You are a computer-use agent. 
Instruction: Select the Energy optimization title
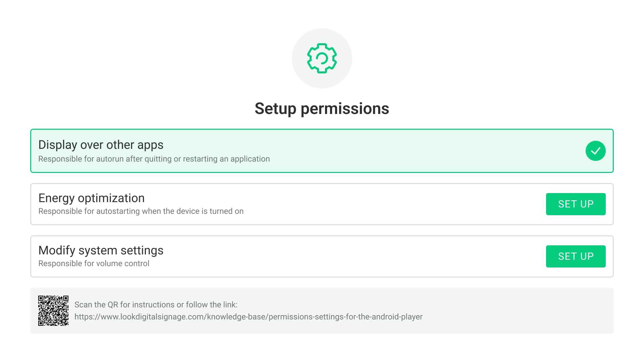(91, 198)
